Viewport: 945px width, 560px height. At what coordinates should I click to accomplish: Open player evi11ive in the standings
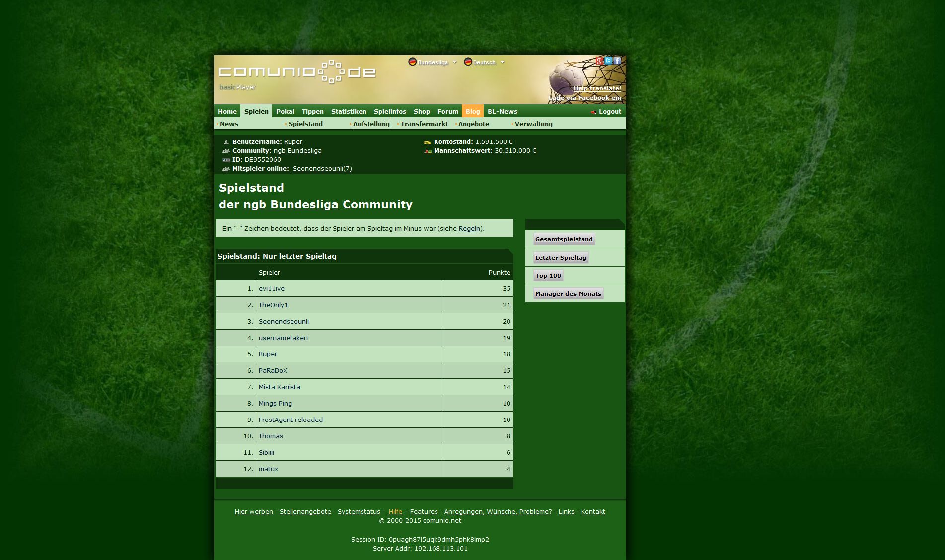click(272, 289)
